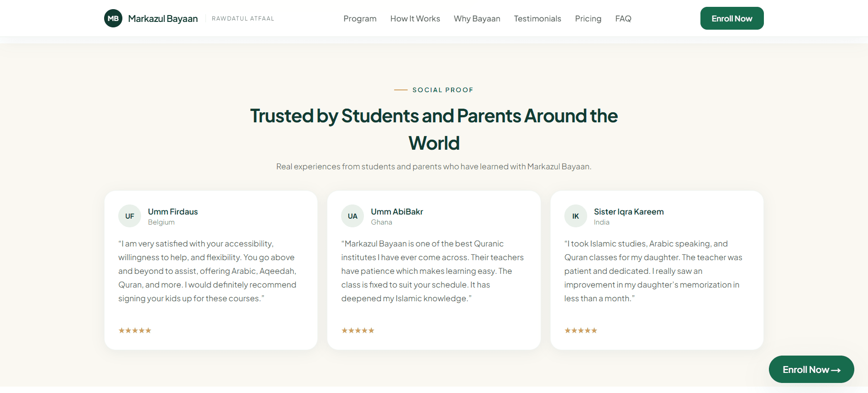Click the review starting 'Markazul Bayaan is one'
Image resolution: width=868 pixels, height=393 pixels.
pos(432,271)
